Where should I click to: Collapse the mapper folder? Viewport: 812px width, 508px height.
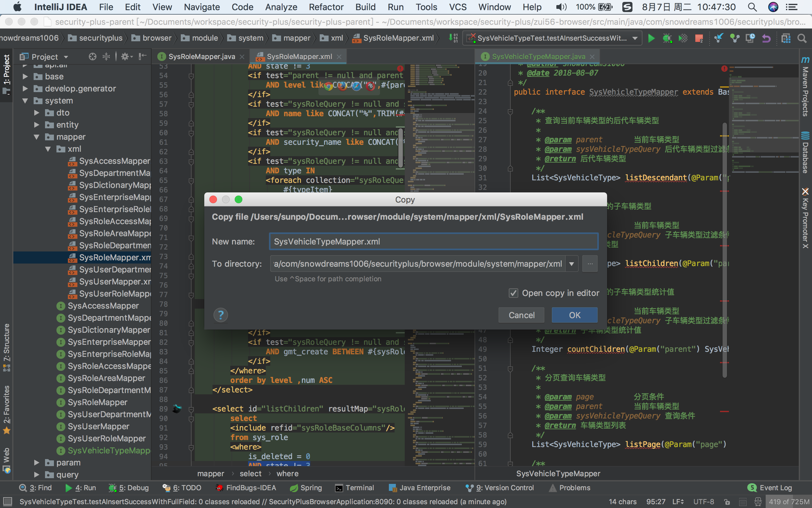pos(36,137)
